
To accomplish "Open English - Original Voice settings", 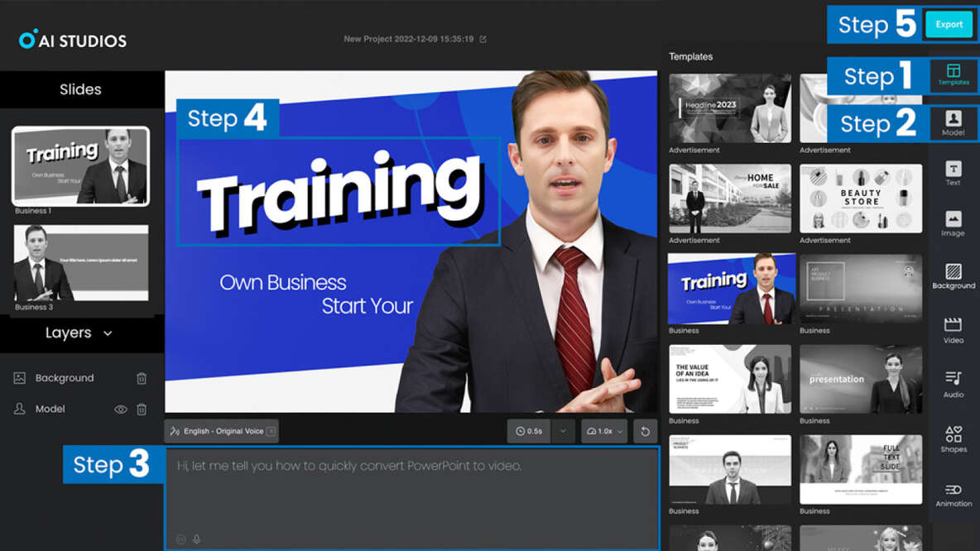I will (x=220, y=430).
